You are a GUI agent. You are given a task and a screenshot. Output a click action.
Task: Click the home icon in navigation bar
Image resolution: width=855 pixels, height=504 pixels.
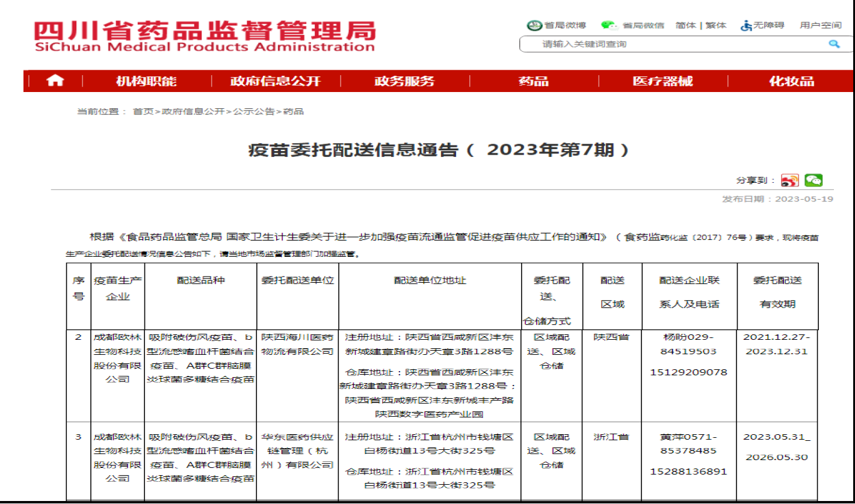[55, 81]
